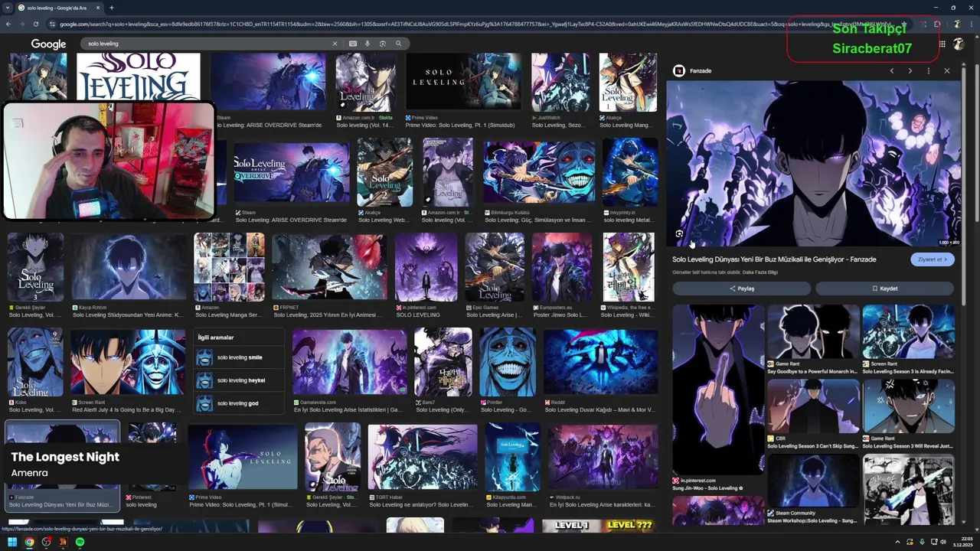
Task: Open Gamelevate 'Arise İstatistikleri' result image
Action: tap(349, 361)
